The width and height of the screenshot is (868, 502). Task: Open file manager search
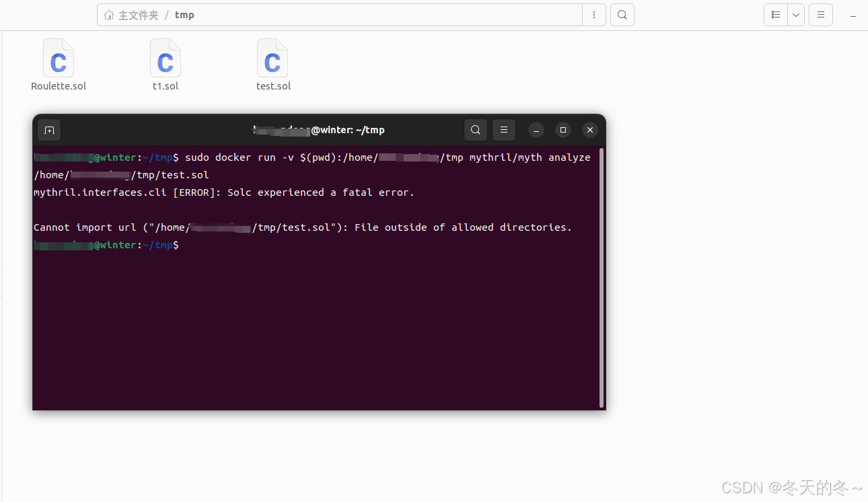click(622, 15)
